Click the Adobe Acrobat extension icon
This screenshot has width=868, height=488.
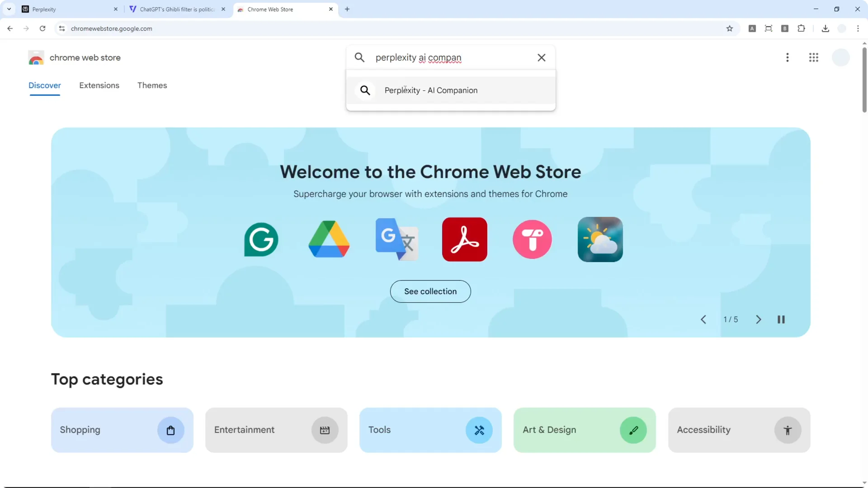tap(464, 239)
